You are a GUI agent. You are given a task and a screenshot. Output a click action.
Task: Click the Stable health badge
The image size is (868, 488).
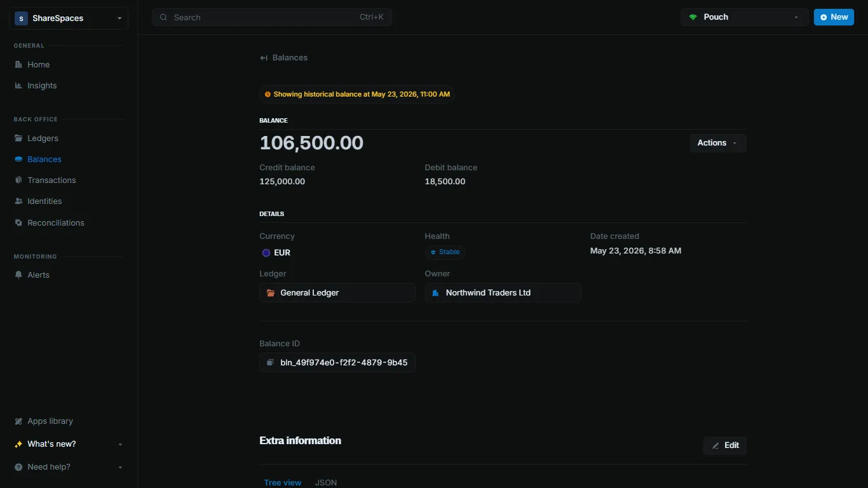click(445, 252)
